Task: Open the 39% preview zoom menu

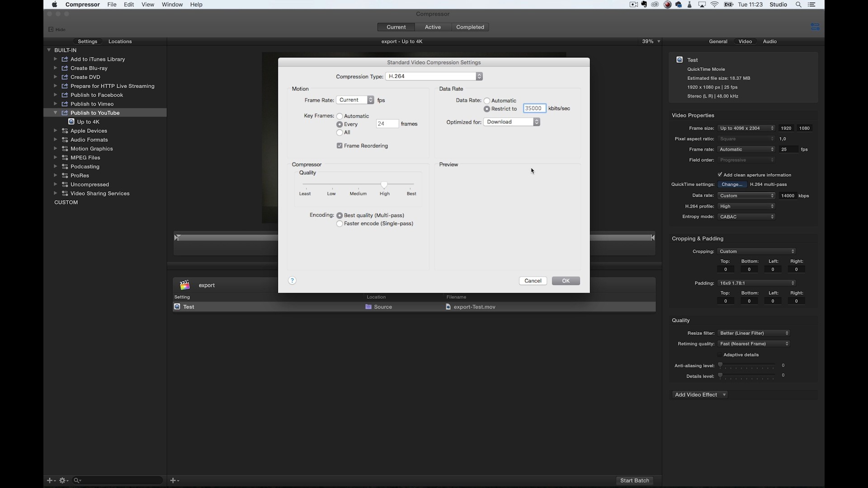Action: pos(651,41)
